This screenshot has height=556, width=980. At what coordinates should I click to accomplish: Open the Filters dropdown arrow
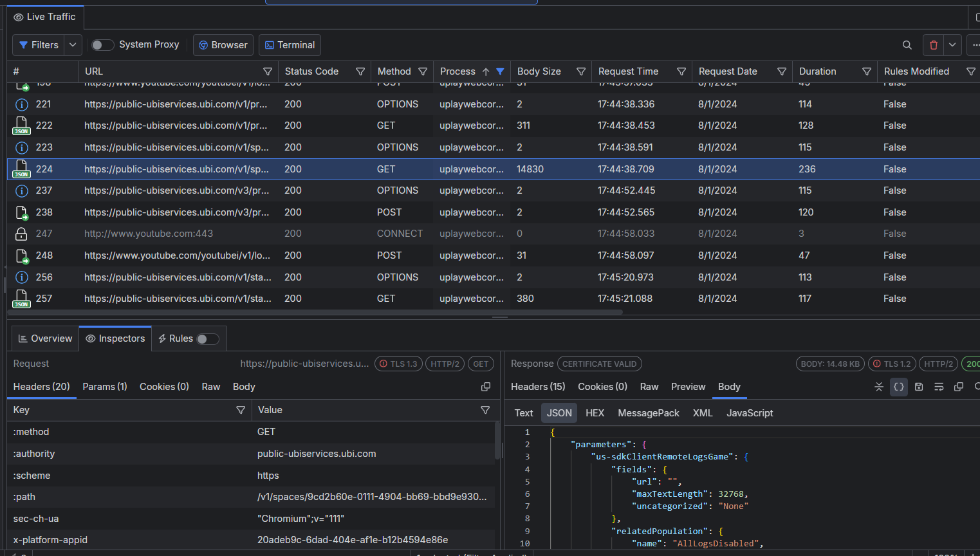[73, 45]
